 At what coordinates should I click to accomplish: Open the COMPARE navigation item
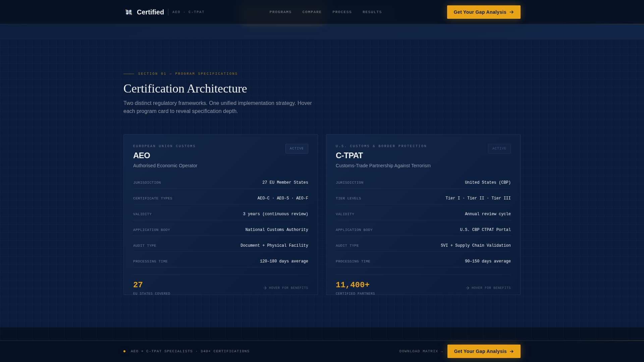pyautogui.click(x=312, y=12)
